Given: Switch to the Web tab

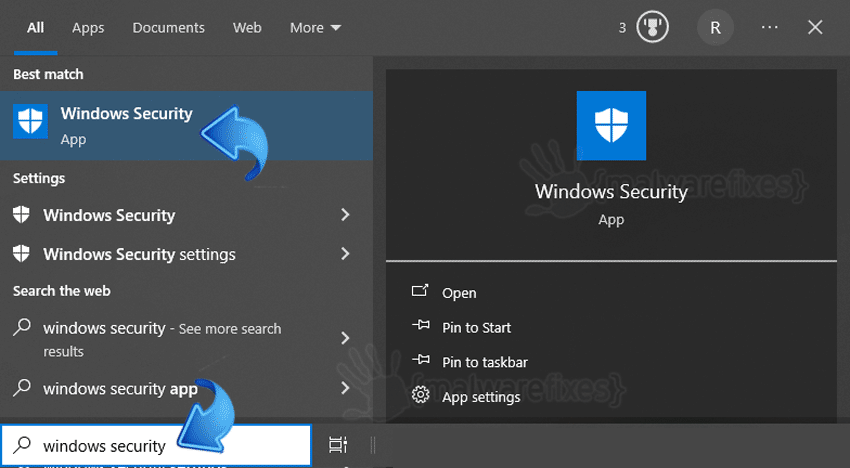Looking at the screenshot, I should (x=247, y=28).
